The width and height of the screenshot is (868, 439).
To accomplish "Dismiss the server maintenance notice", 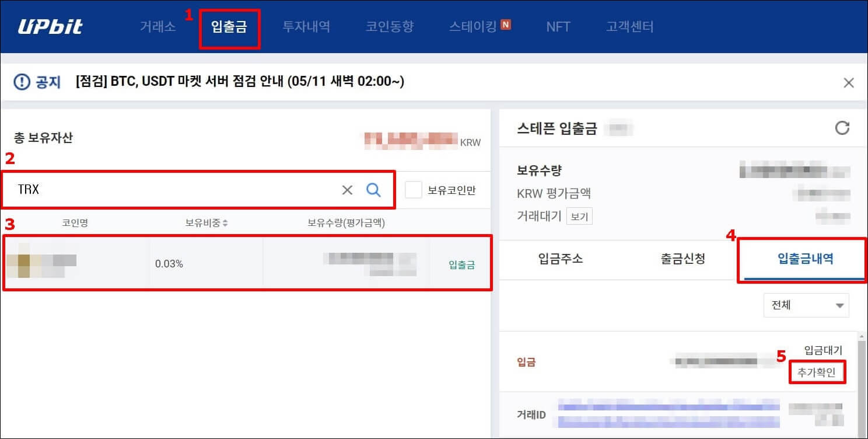I will click(x=849, y=82).
